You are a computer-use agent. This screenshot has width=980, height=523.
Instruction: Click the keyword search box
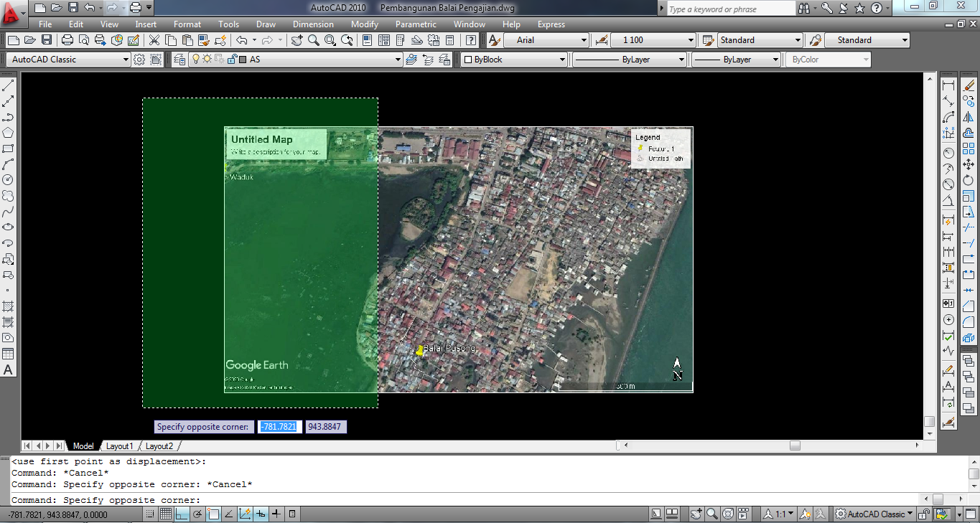[730, 9]
